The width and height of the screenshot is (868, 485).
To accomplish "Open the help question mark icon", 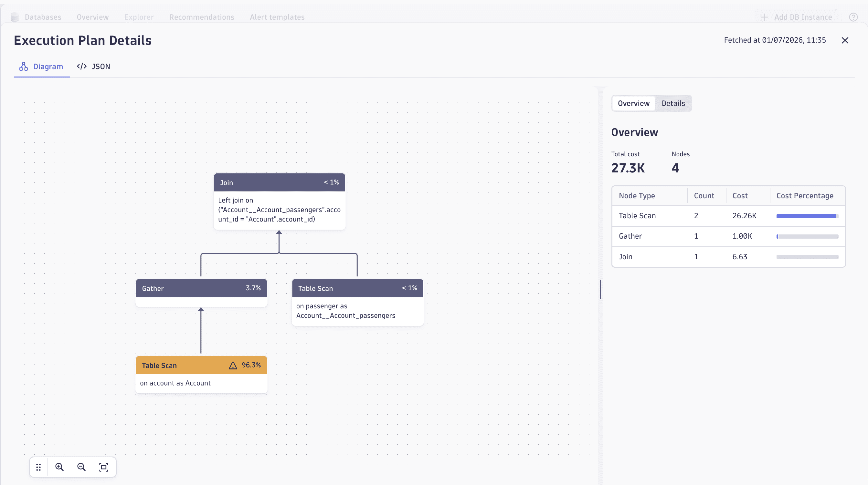I will [853, 17].
